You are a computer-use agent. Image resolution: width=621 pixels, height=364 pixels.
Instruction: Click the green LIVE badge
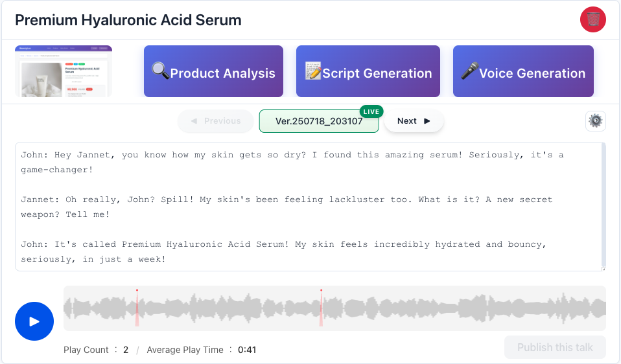(x=371, y=111)
